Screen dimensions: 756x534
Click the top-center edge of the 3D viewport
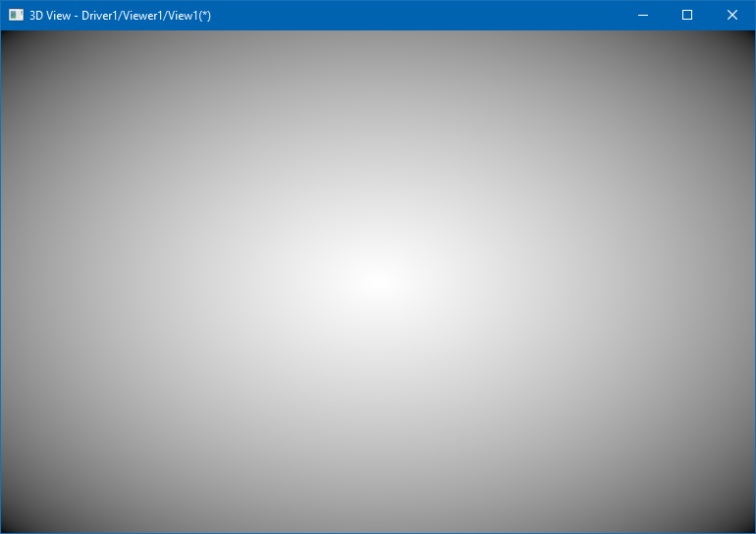pos(378,34)
